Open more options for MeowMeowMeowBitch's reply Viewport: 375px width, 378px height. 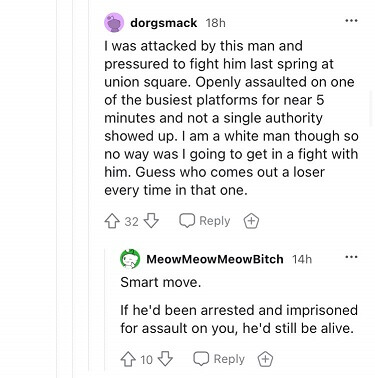tap(351, 257)
